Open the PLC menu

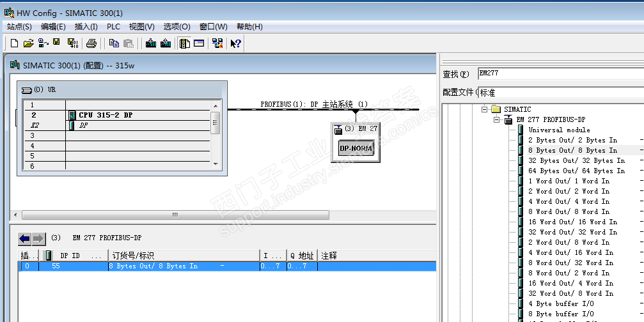pyautogui.click(x=113, y=27)
